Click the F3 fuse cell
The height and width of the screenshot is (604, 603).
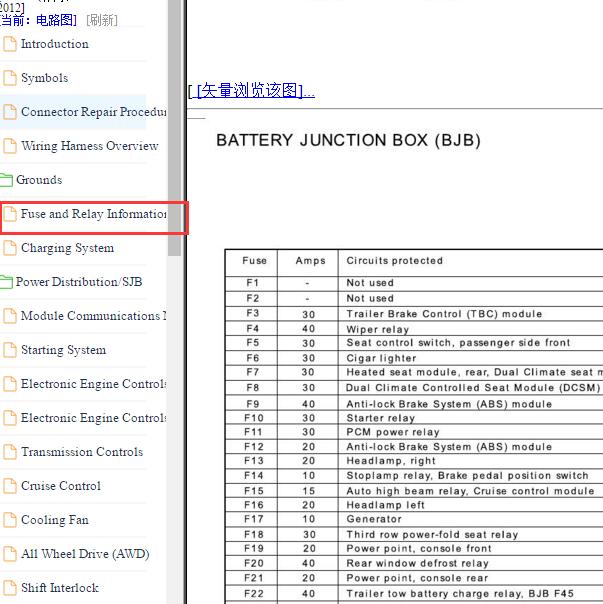[x=253, y=314]
